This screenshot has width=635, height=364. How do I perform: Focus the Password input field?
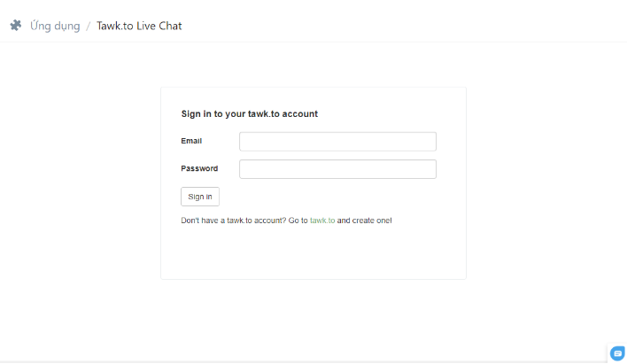click(337, 169)
